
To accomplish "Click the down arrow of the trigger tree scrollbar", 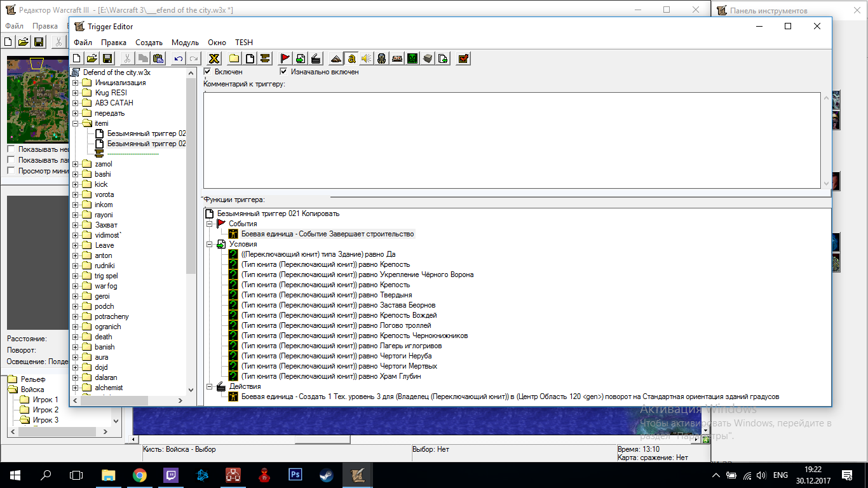I will pos(191,390).
